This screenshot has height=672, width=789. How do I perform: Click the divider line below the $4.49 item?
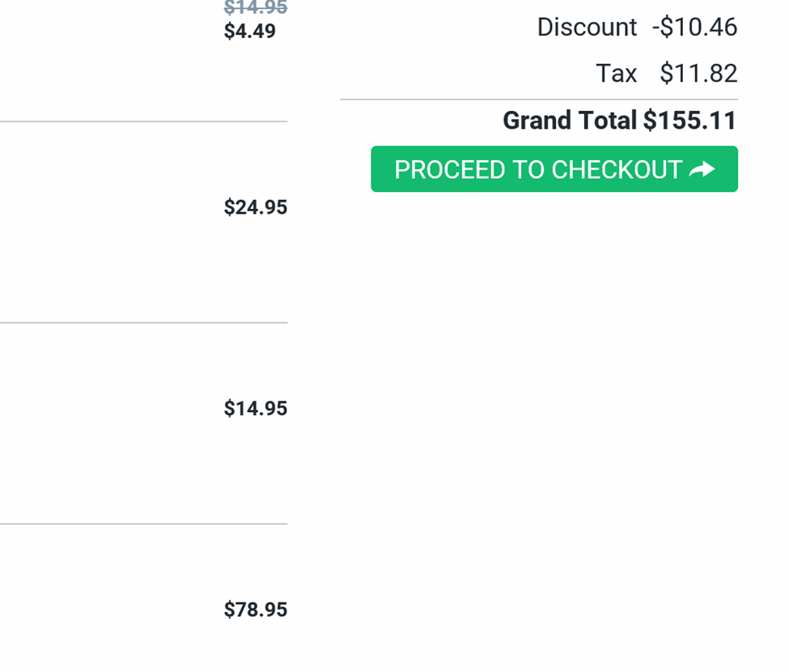tap(143, 121)
